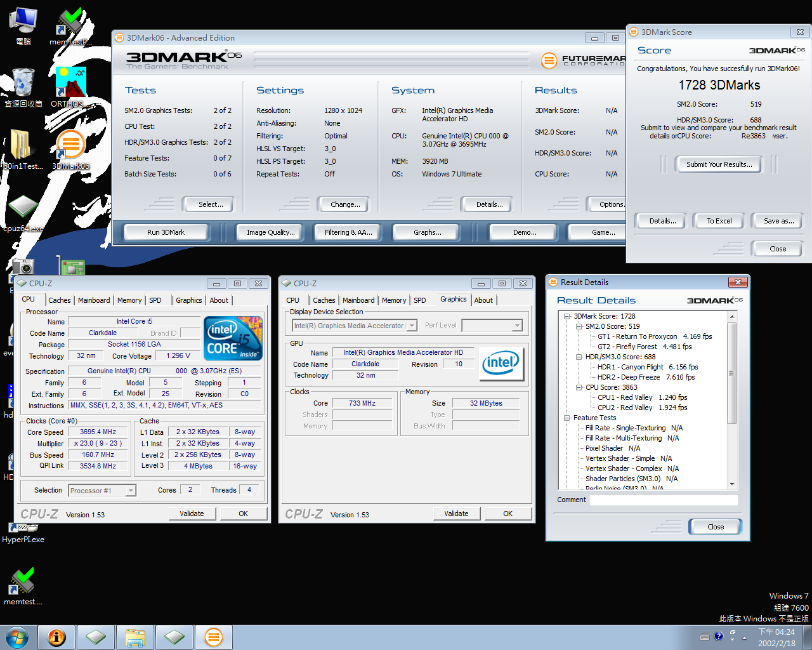Open the Recycle Bin 資源回收筒 icon
Image resolution: width=812 pixels, height=650 pixels.
pos(23,88)
